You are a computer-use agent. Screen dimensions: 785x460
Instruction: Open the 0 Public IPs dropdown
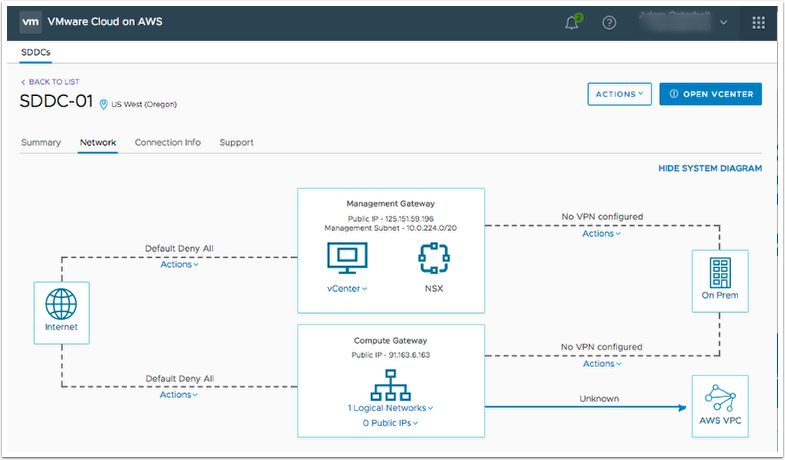390,423
